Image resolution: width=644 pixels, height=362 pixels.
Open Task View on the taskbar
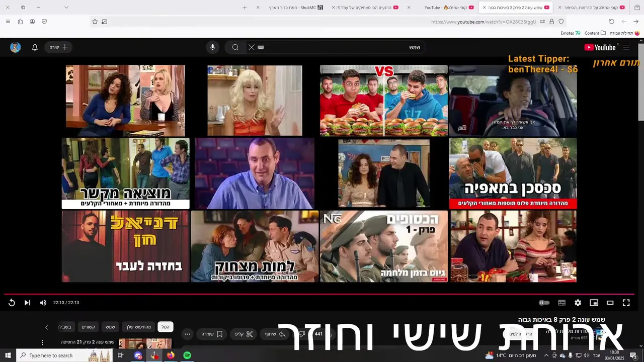[x=121, y=355]
